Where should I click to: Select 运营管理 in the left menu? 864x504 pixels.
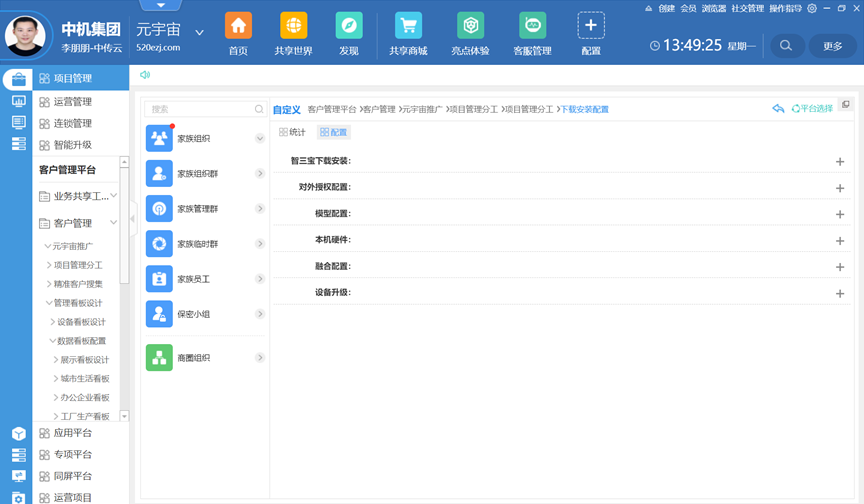point(72,101)
